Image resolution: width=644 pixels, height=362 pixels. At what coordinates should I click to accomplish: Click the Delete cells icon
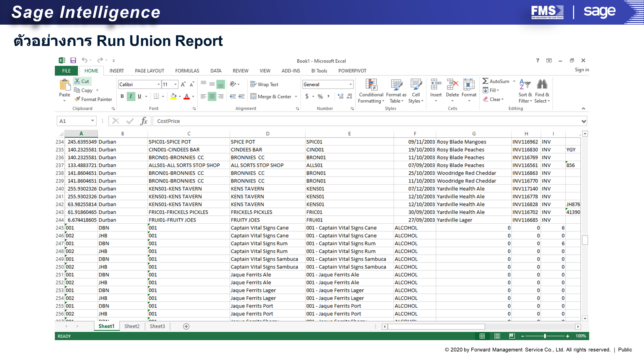click(453, 84)
